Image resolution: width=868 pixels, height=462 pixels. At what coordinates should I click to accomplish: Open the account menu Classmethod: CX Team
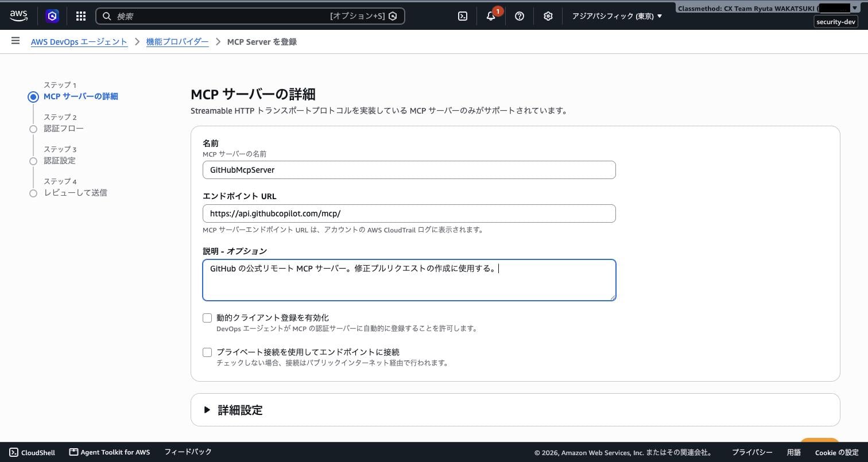coord(769,8)
